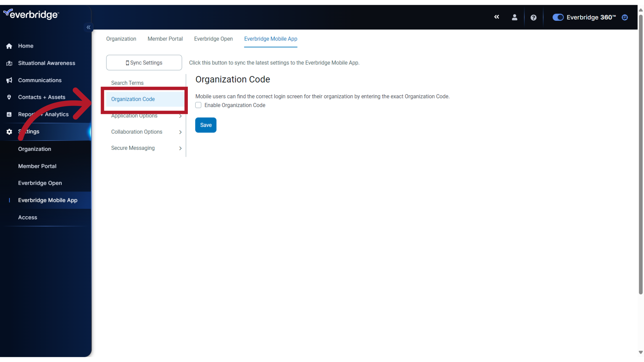Select the Search Terms menu item
The image size is (644, 362).
(x=127, y=83)
